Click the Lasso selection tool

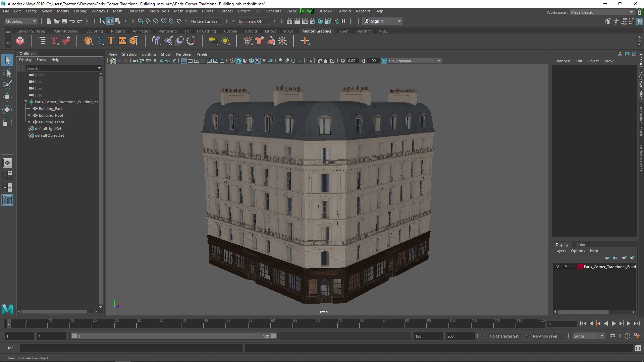7,74
